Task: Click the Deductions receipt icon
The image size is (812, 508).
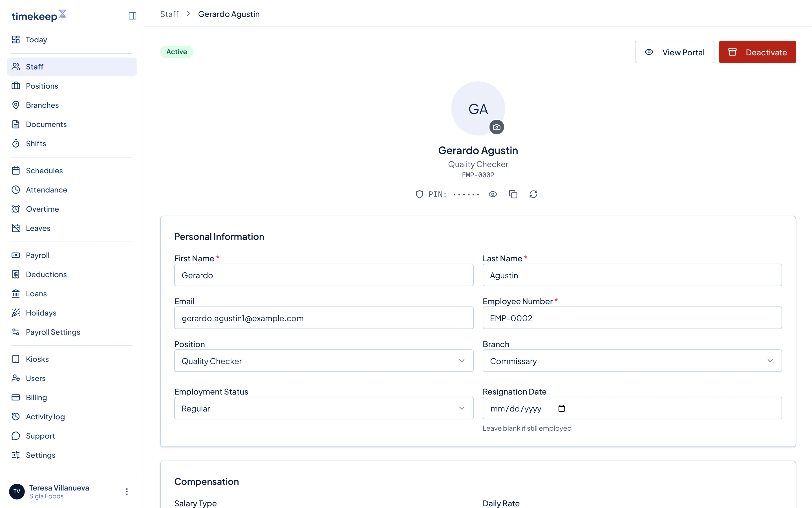Action: click(x=16, y=275)
